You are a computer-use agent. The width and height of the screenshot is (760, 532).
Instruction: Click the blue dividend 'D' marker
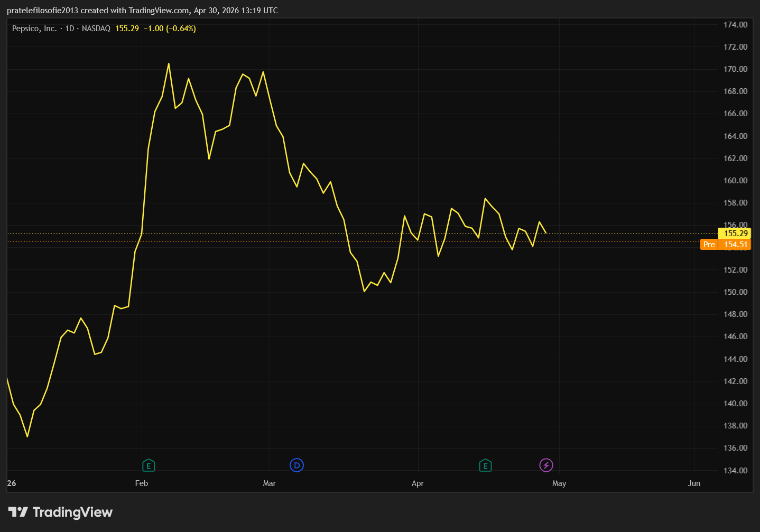[297, 465]
